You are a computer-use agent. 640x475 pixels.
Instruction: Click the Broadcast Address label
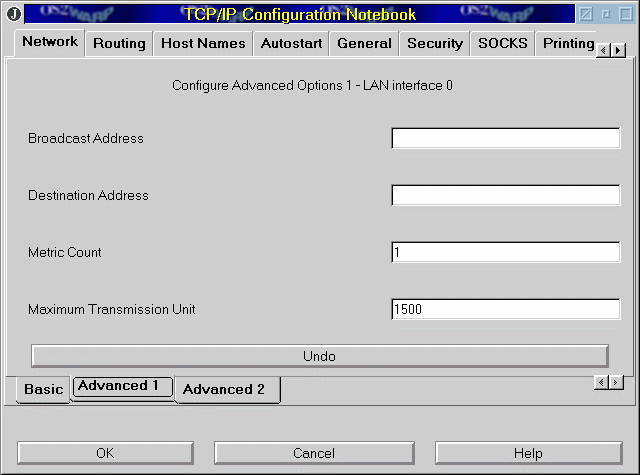pyautogui.click(x=86, y=138)
